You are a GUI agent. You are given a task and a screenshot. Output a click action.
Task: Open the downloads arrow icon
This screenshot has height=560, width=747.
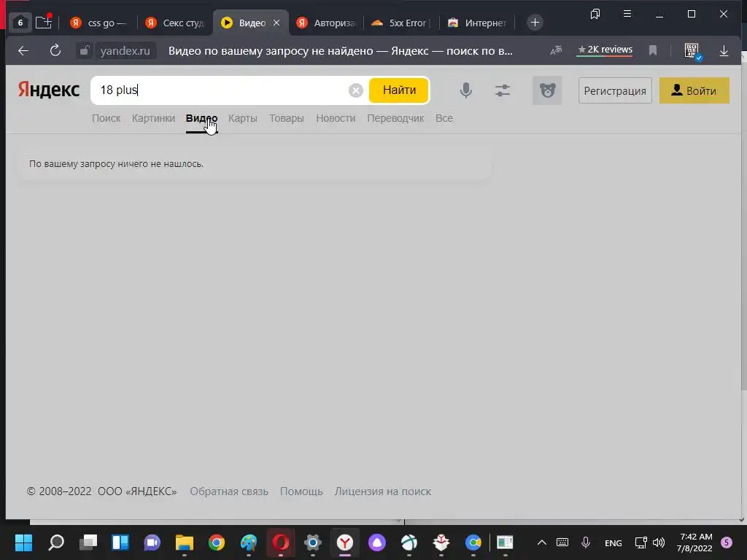click(x=724, y=50)
